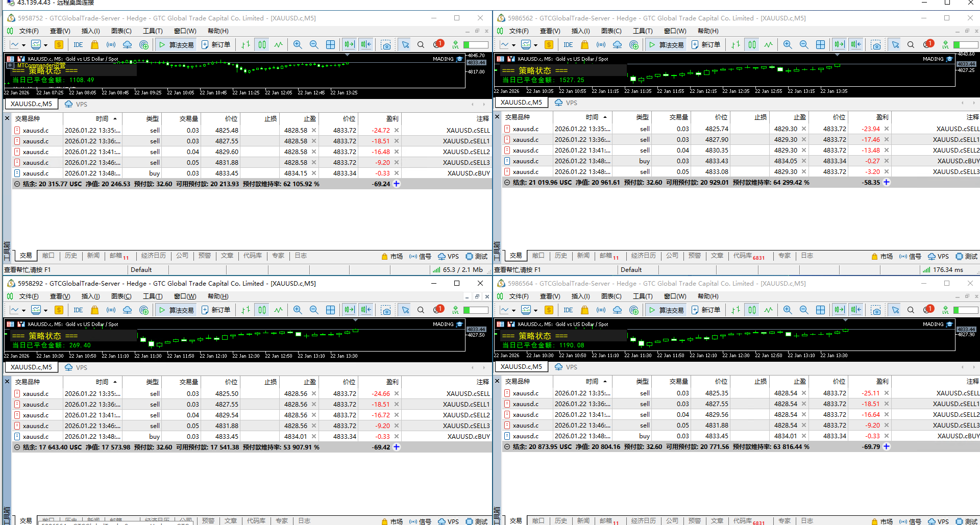Open the screenshot camera icon in the 5986562 toolbar
This screenshot has height=525, width=980.
tap(876, 45)
